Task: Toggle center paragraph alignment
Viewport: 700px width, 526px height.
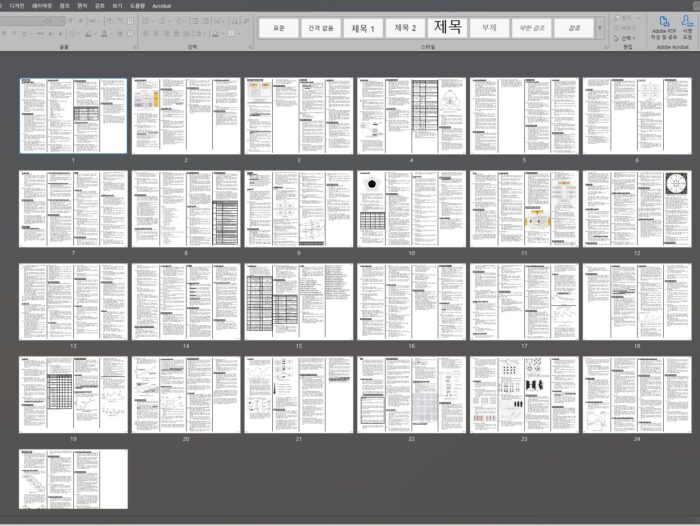Action: pos(153,33)
